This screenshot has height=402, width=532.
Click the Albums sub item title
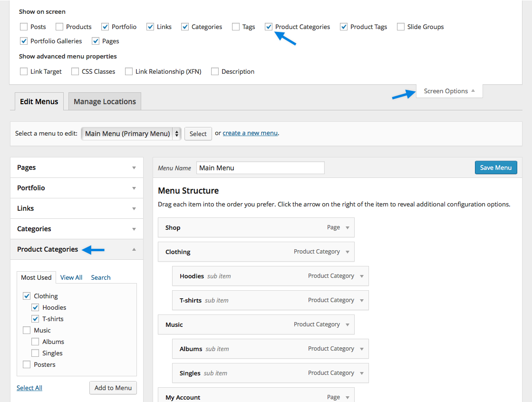(191, 349)
